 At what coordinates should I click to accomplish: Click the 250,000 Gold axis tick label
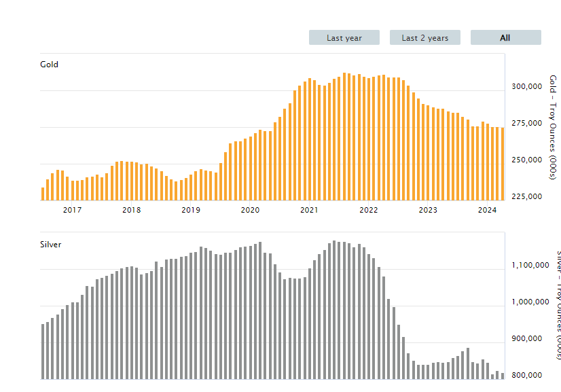[526, 160]
